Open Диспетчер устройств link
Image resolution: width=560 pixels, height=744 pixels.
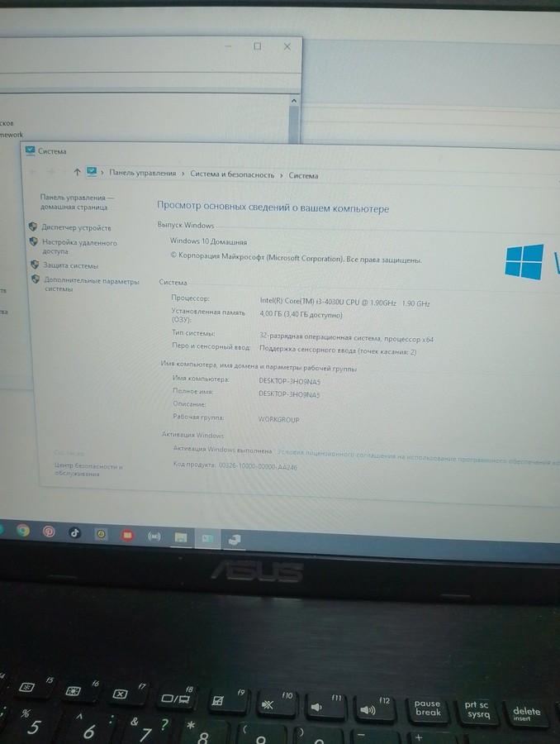pyautogui.click(x=76, y=228)
